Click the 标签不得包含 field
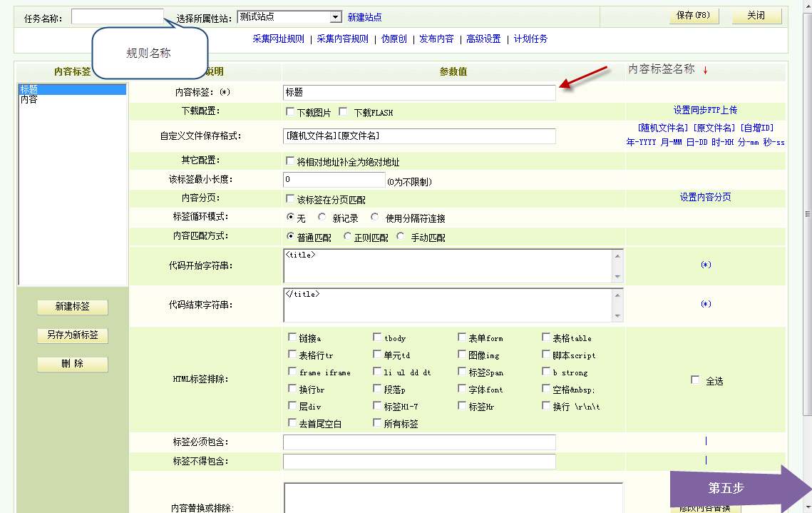812x513 pixels. tap(419, 462)
